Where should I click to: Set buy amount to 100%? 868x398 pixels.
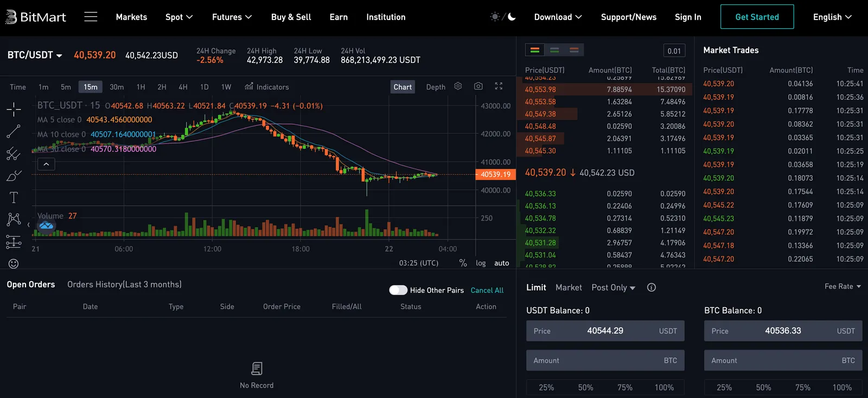point(664,387)
